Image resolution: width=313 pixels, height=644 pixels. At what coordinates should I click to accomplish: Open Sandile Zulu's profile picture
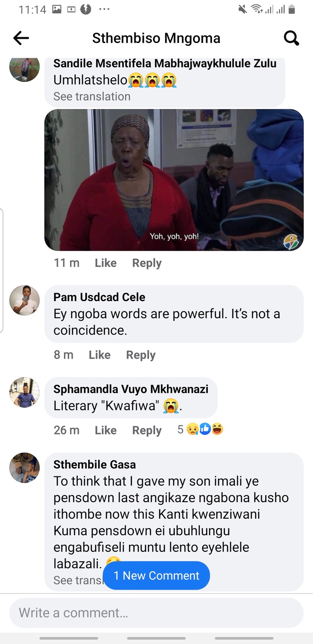click(x=24, y=68)
